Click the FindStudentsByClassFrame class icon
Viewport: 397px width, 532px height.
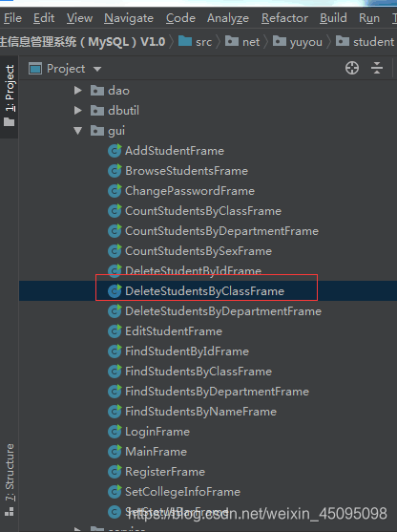tap(115, 372)
